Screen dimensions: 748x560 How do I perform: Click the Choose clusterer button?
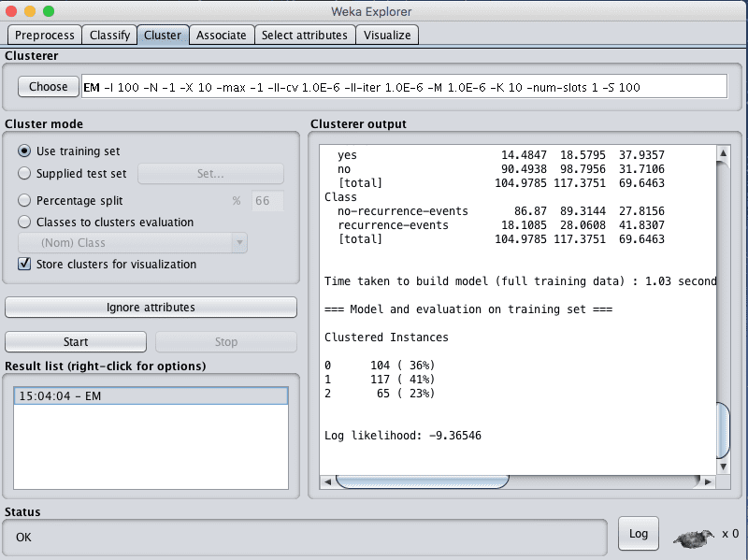coord(49,87)
